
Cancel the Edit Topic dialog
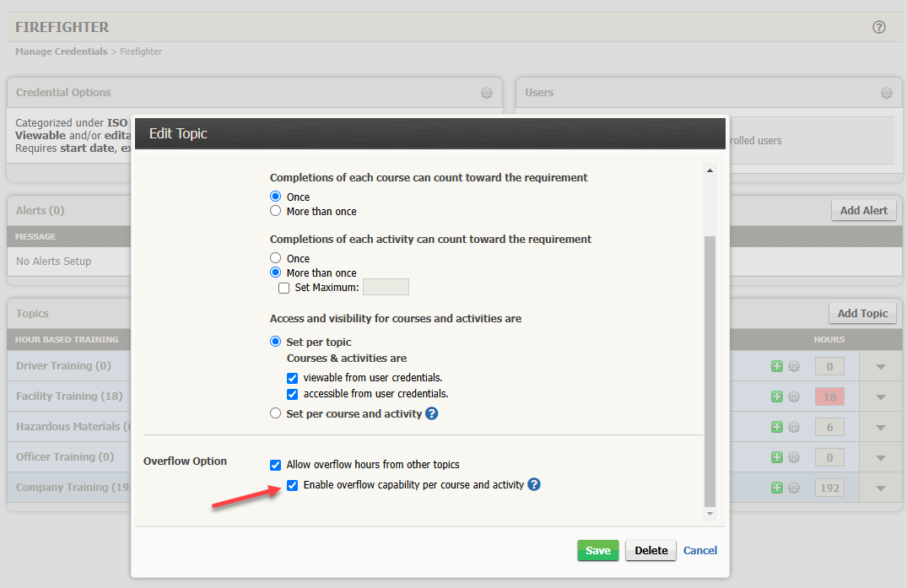tap(700, 550)
